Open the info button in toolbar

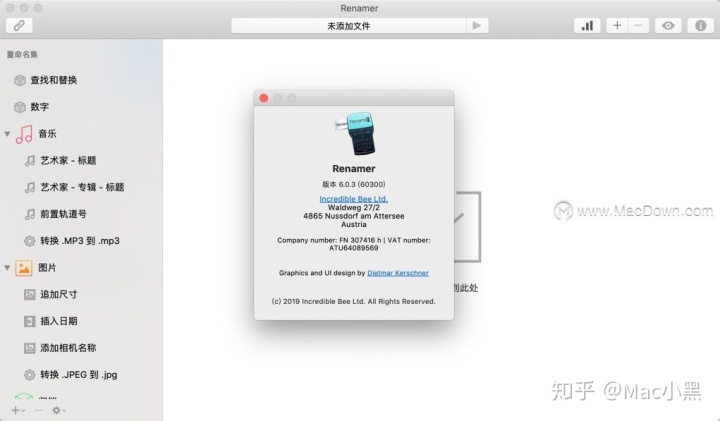click(x=700, y=26)
